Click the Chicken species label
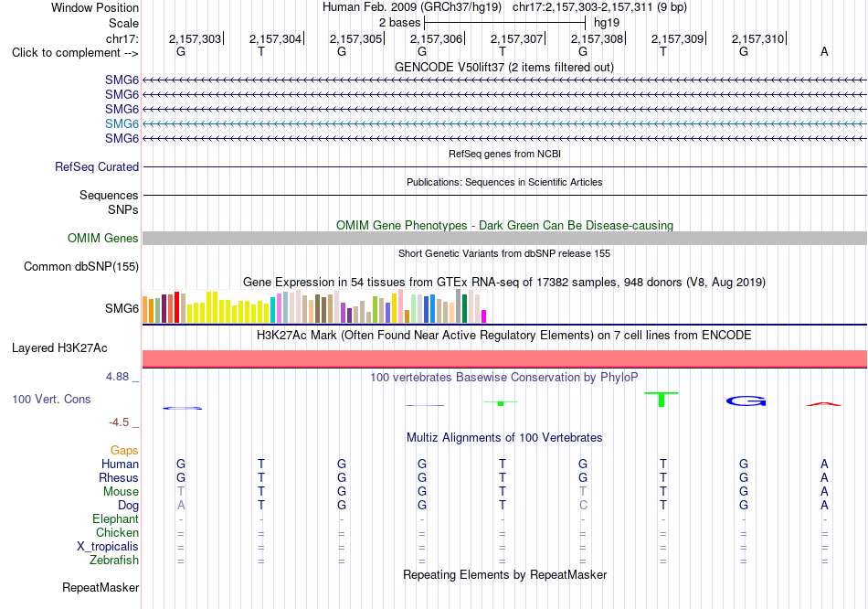The image size is (868, 609). [117, 532]
